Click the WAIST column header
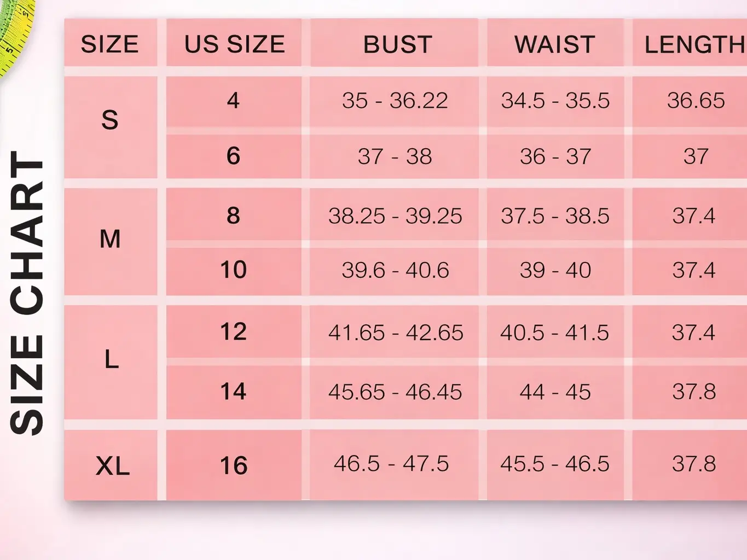747x560 pixels. 555,44
